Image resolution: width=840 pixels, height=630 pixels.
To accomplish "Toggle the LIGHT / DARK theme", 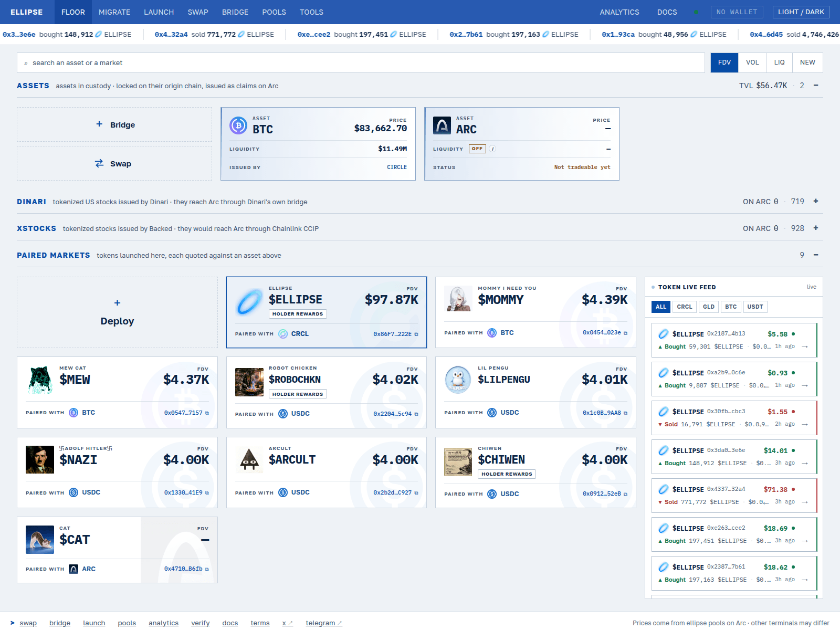I will [x=801, y=12].
